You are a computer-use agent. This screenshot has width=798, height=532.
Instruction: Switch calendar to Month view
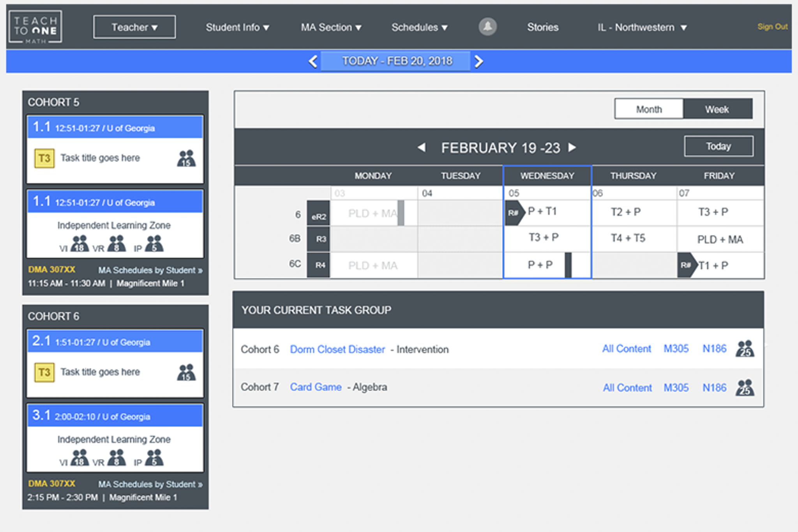click(649, 109)
